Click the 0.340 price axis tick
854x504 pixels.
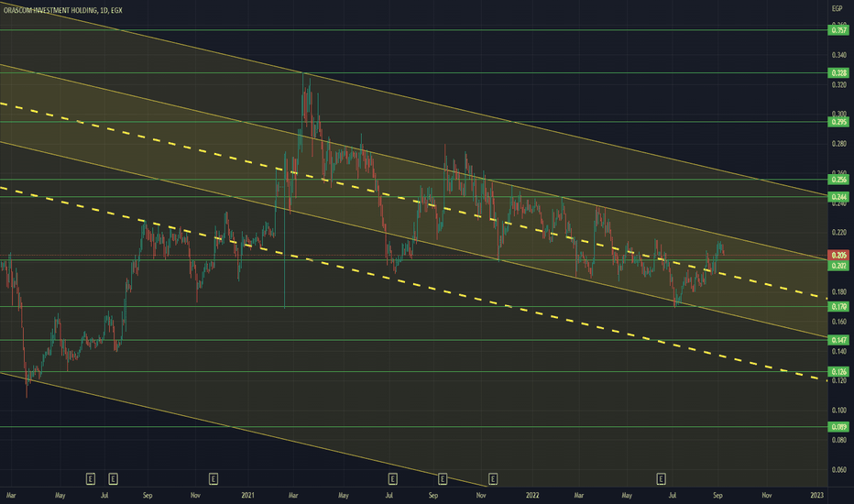[839, 55]
